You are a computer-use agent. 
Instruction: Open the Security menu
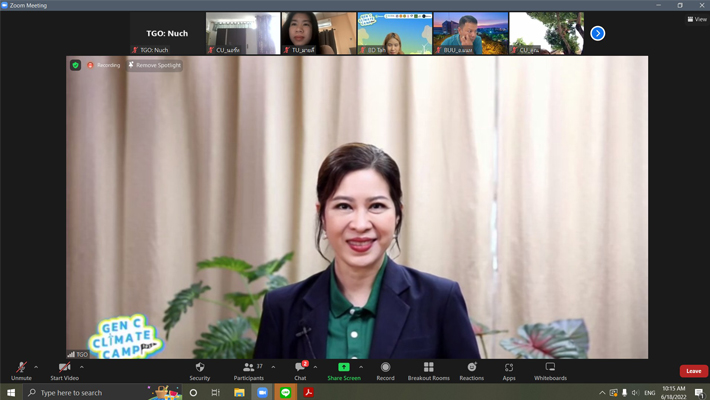(200, 371)
